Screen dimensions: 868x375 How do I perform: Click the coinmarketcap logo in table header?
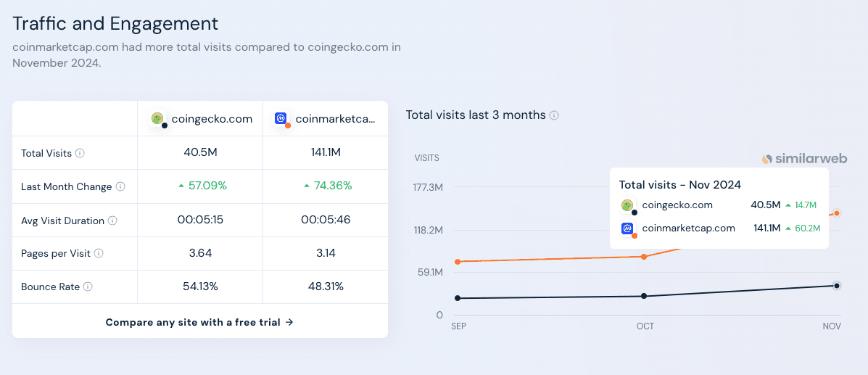click(282, 118)
